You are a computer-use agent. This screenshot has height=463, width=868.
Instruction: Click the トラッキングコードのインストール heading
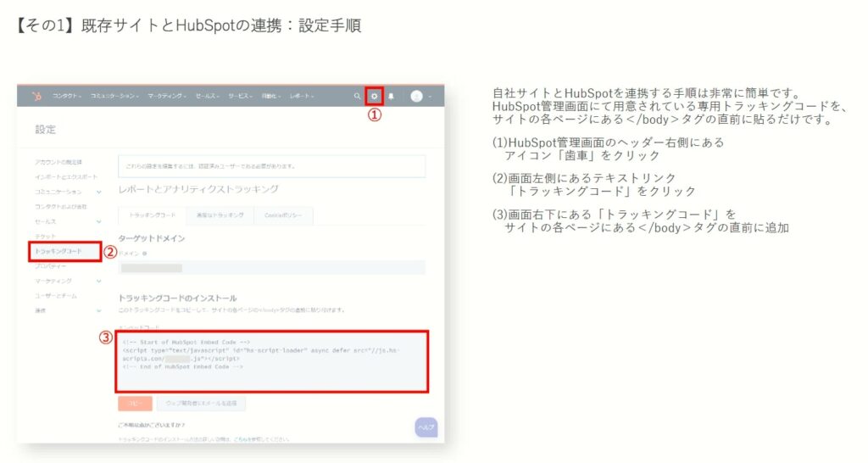[x=178, y=298]
